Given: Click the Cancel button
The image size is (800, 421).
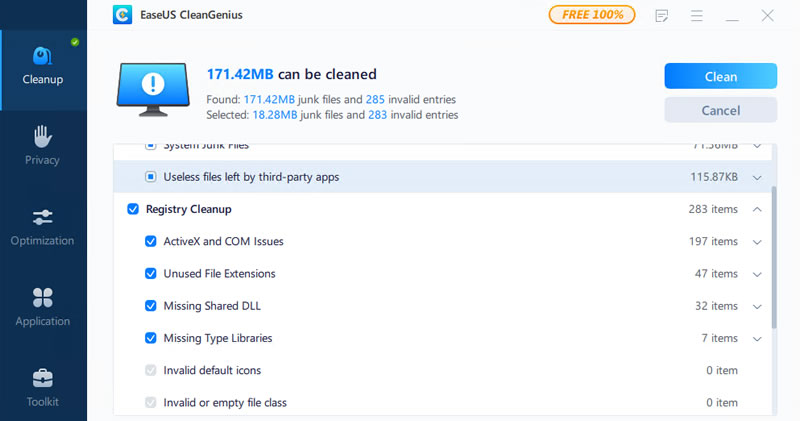Looking at the screenshot, I should point(720,110).
